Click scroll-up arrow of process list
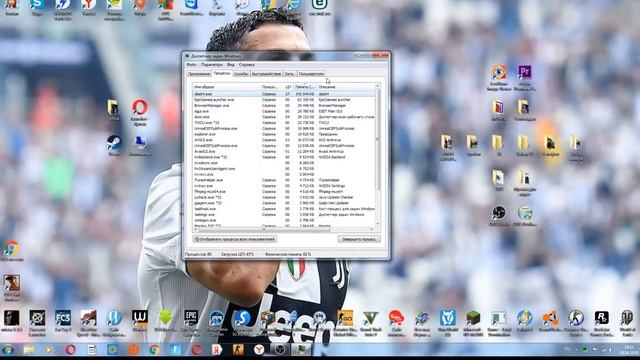The width and height of the screenshot is (640, 360). 378,87
